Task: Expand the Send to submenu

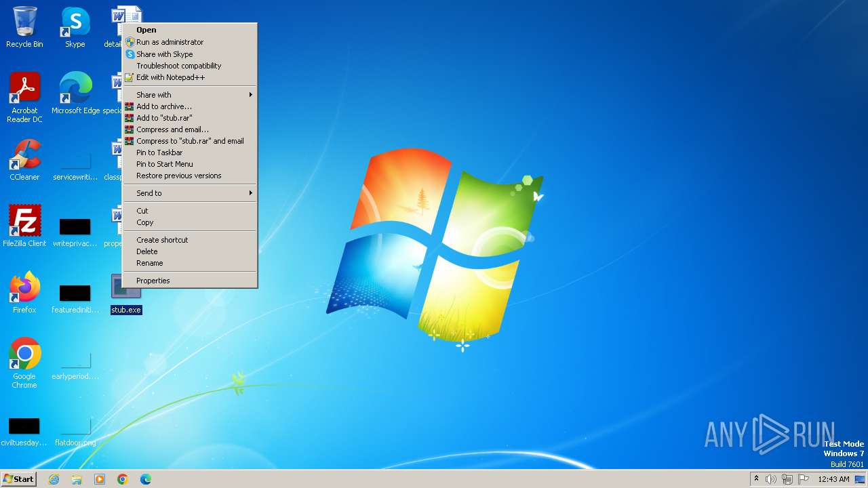Action: pos(190,193)
